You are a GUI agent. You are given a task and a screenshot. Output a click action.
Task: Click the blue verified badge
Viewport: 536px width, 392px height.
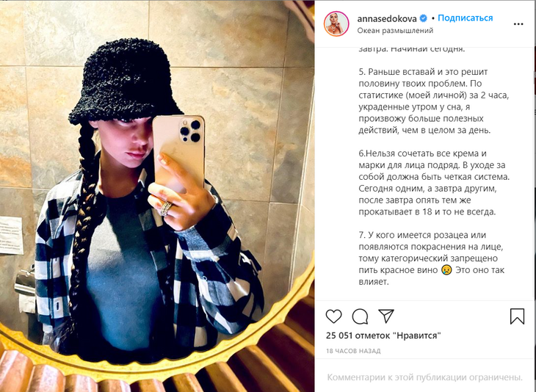423,18
